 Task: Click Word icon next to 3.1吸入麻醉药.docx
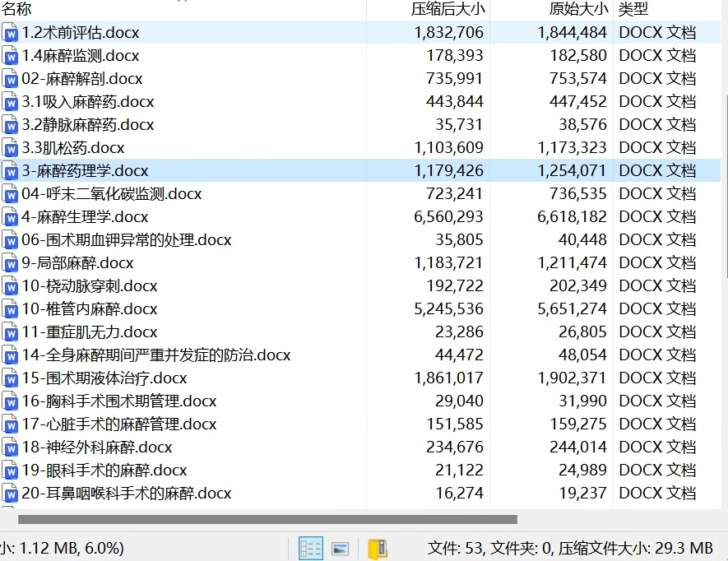click(x=10, y=102)
